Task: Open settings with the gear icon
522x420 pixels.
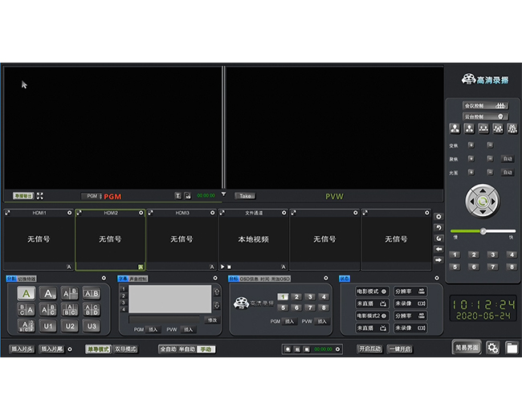Action: tap(492, 348)
